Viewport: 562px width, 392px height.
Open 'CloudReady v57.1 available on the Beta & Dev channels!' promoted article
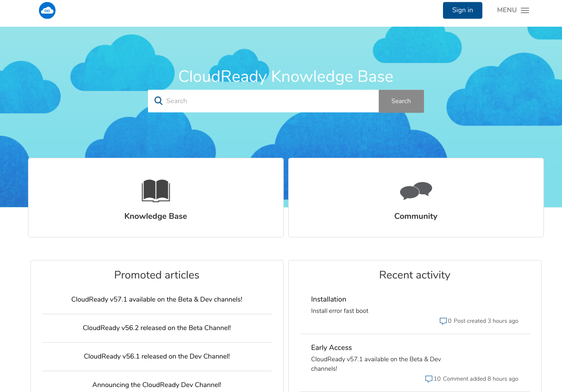pos(157,299)
